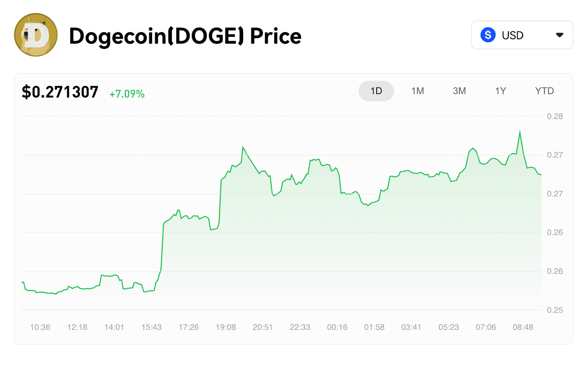Select the currency symbol inside the USD selector

click(x=487, y=35)
